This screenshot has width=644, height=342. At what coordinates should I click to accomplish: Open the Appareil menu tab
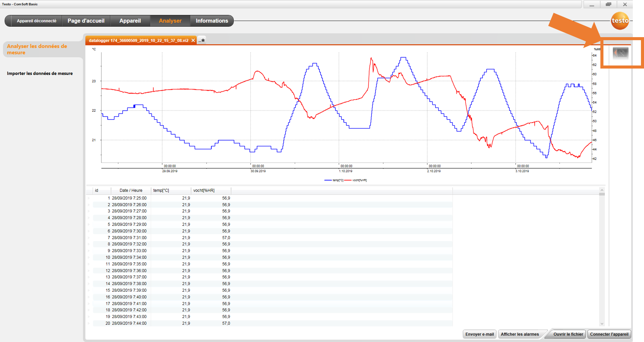point(130,21)
